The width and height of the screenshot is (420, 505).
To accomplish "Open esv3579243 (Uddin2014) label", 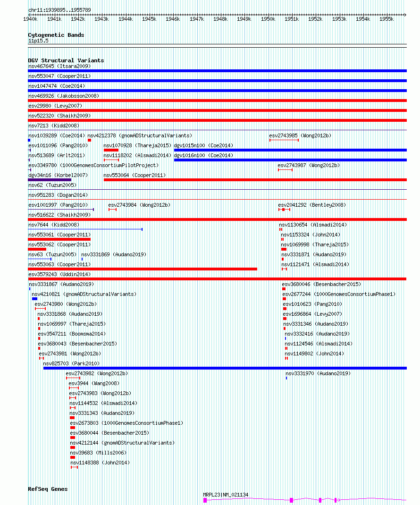I will pos(59,274).
